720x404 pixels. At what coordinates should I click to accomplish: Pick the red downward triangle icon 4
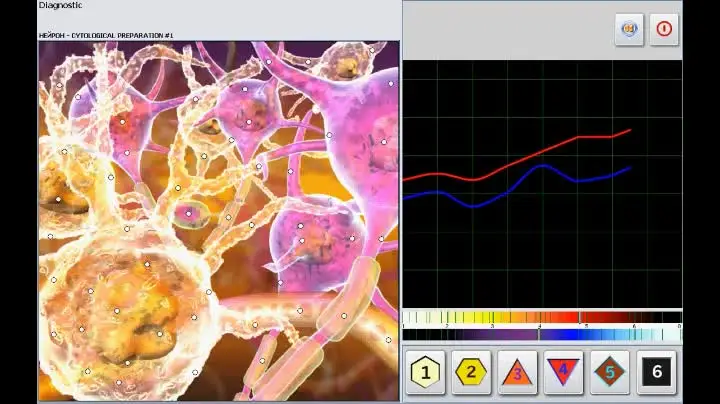click(563, 372)
